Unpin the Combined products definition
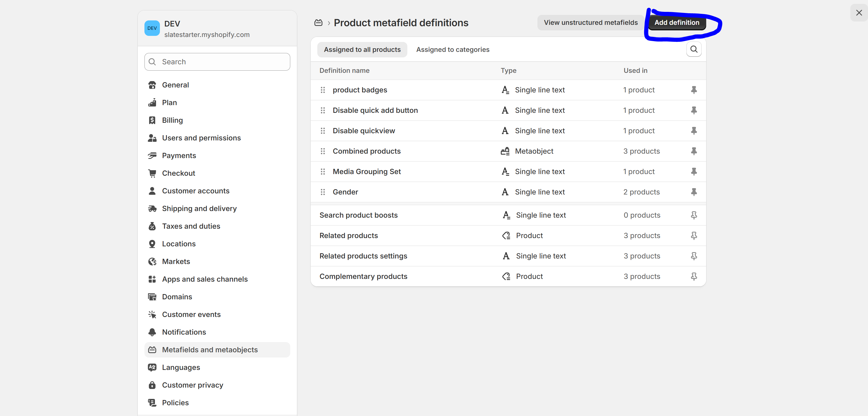The image size is (868, 416). (694, 151)
